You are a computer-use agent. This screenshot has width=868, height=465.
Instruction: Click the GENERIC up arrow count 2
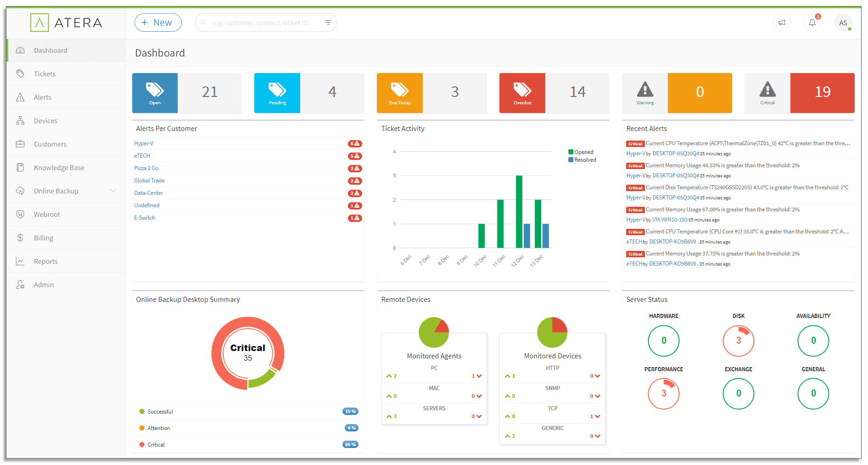[x=510, y=436]
